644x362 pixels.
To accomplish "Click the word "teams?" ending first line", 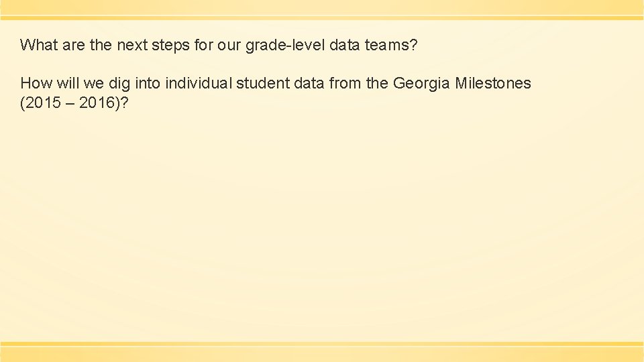I will tap(396, 46).
